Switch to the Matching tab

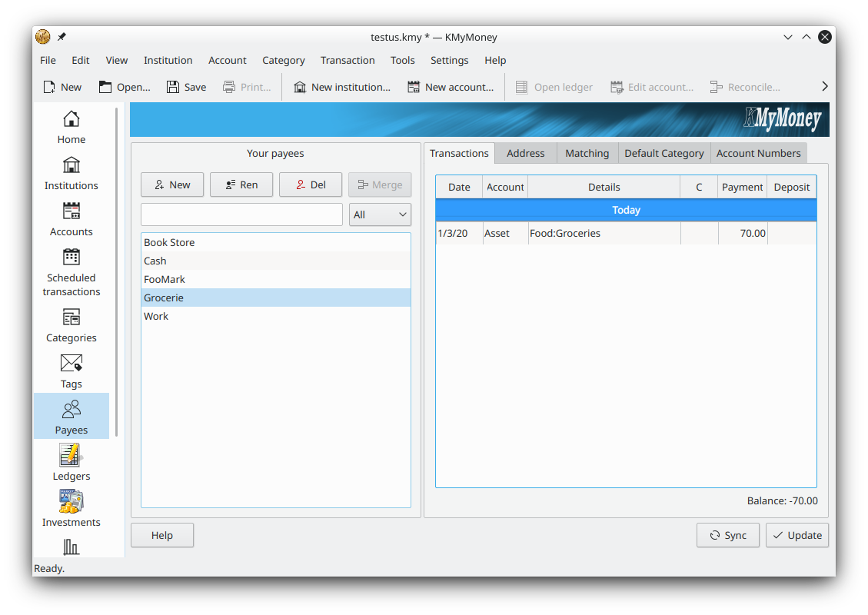pyautogui.click(x=587, y=153)
